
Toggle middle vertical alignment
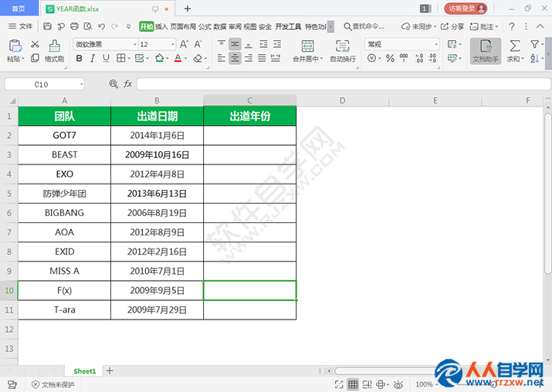tap(235, 44)
